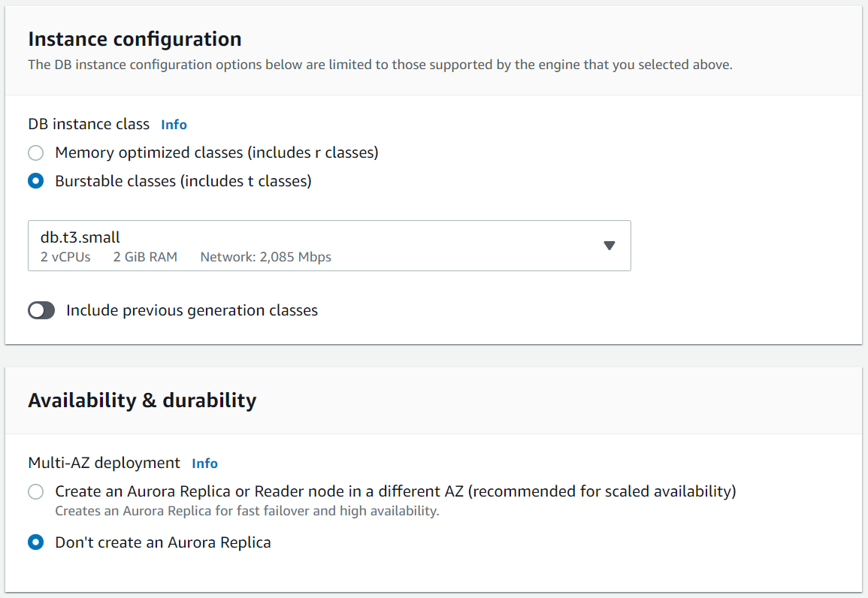Choose the Create an Aurora Replica radio button

(x=35, y=492)
